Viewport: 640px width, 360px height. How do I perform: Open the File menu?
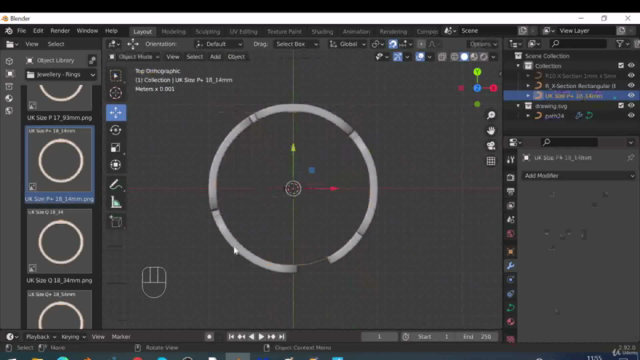click(x=21, y=31)
